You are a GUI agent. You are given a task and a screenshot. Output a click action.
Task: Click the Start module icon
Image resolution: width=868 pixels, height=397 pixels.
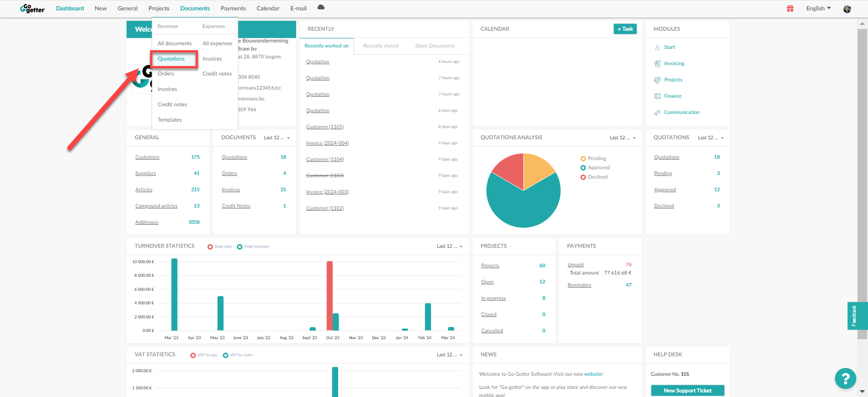coord(657,47)
